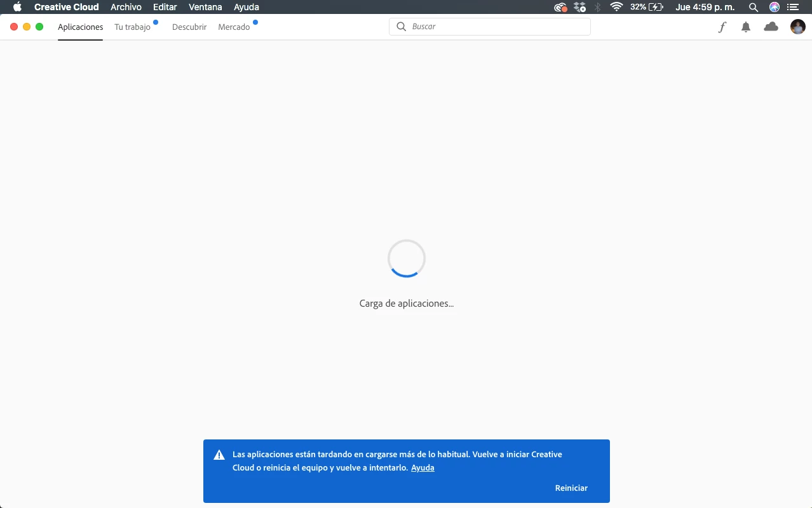Viewport: 812px width, 508px height.
Task: Open the Ventana menu
Action: (205, 7)
